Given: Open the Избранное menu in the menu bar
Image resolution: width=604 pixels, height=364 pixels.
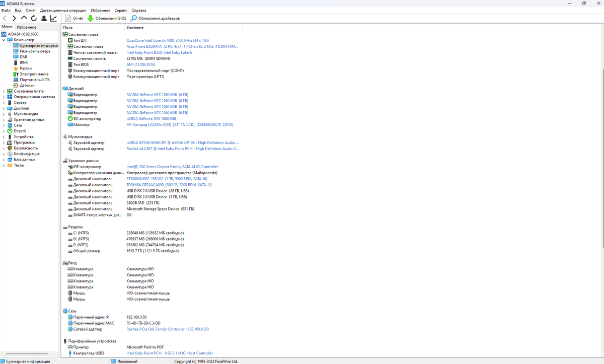Looking at the screenshot, I should point(101,10).
